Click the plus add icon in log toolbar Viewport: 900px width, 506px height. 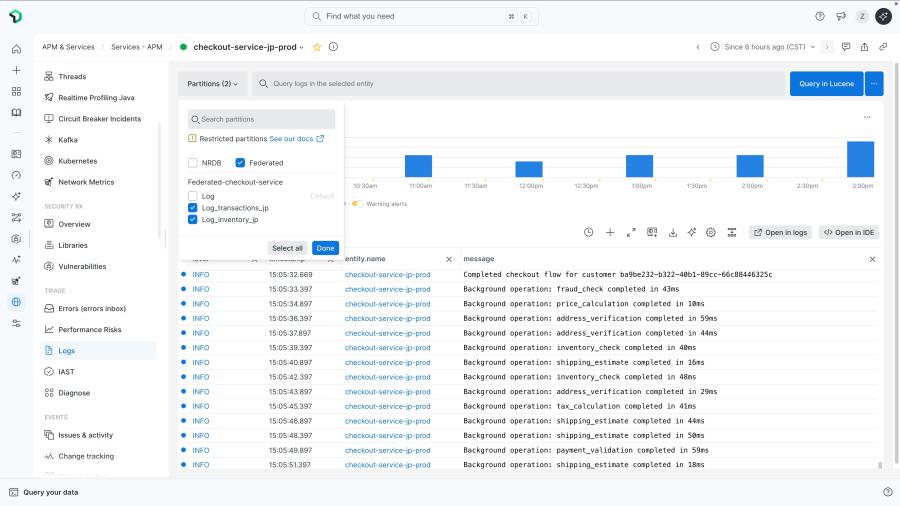(610, 232)
